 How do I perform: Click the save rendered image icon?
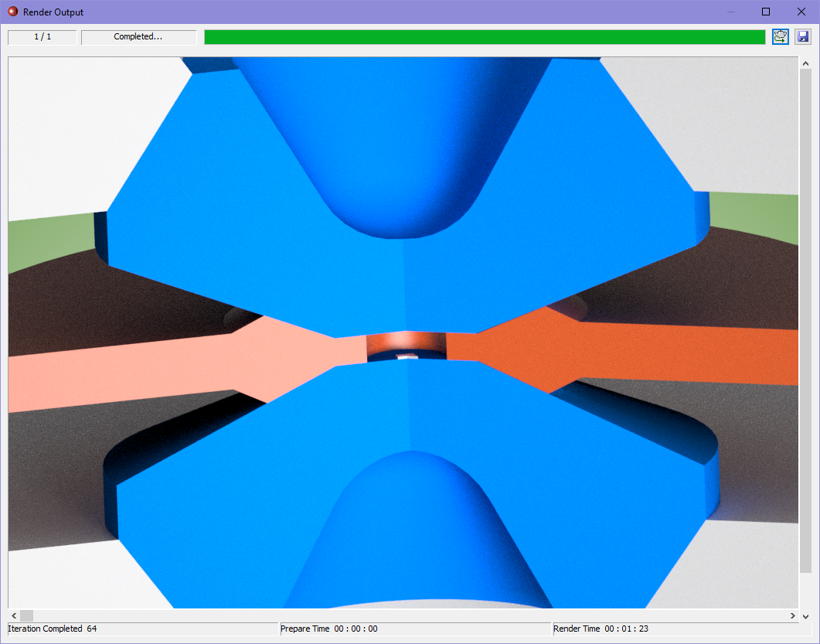[803, 36]
